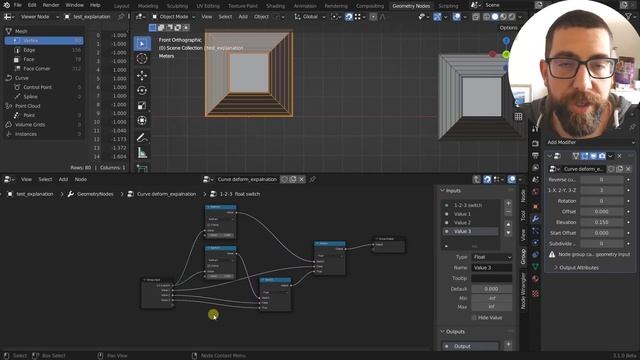Toggle viewport overlays display
640x360 pixels.
[x=457, y=17]
